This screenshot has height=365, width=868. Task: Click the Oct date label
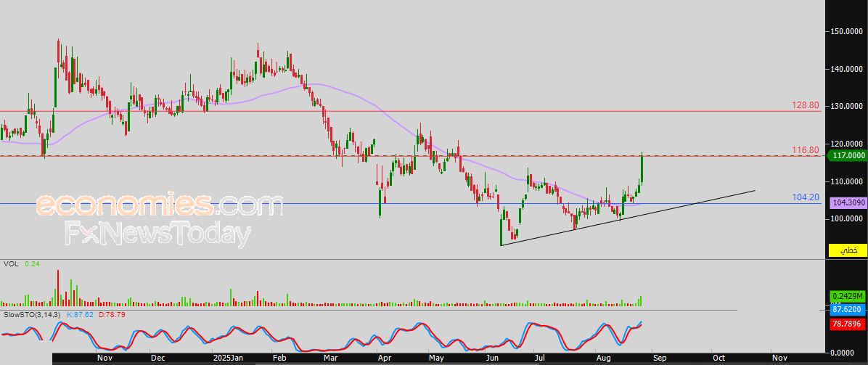click(x=719, y=359)
